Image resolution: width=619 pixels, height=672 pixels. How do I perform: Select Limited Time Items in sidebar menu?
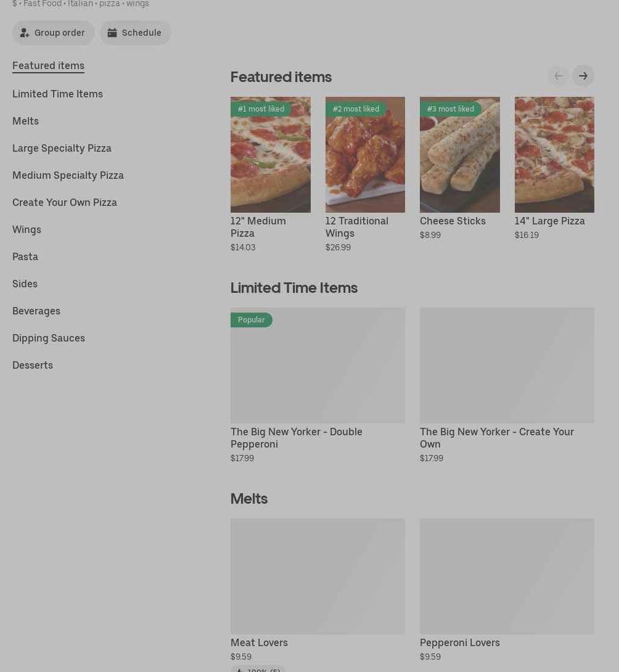57,94
